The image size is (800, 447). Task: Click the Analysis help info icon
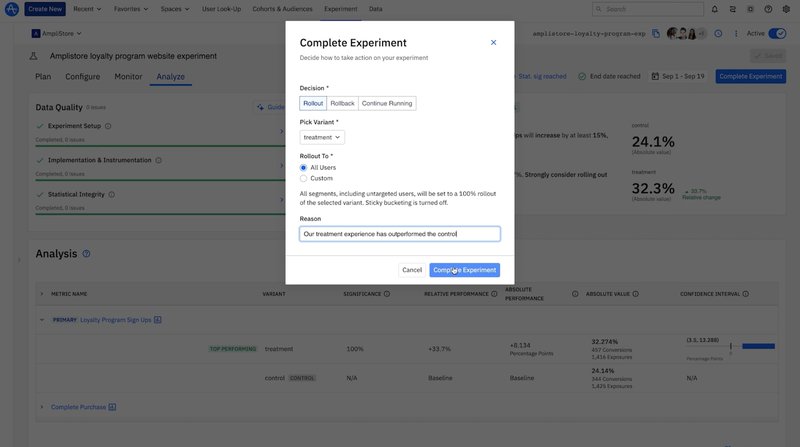86,254
